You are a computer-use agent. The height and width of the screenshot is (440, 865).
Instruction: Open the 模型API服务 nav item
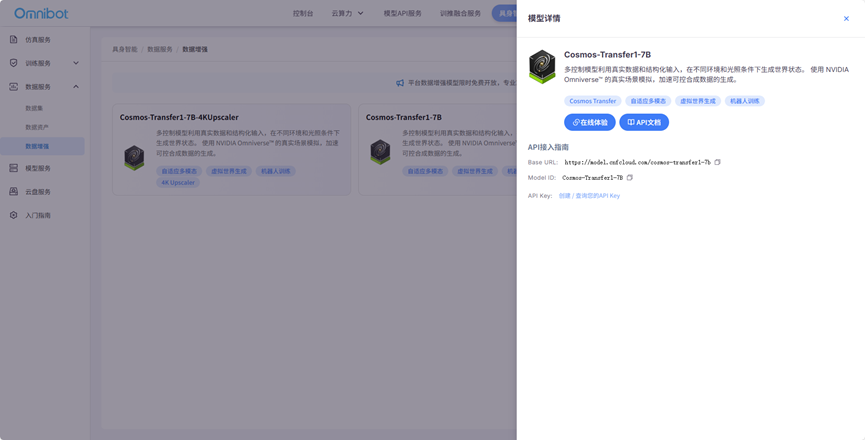402,13
